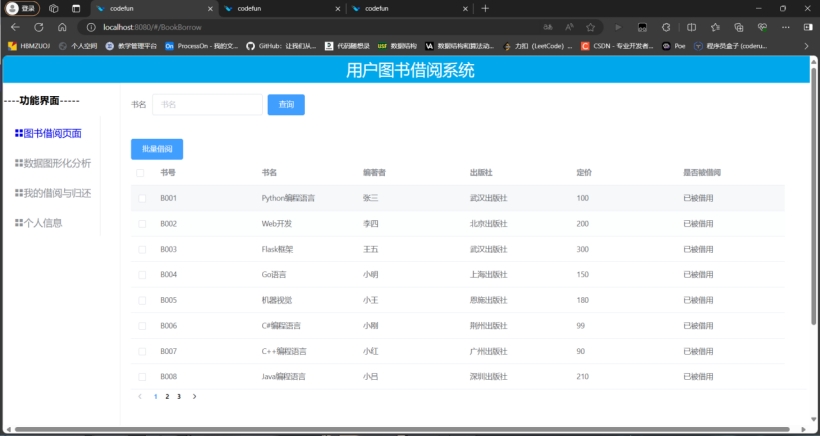Open page 2 in the pagination
The width and height of the screenshot is (821, 436).
[x=167, y=397]
